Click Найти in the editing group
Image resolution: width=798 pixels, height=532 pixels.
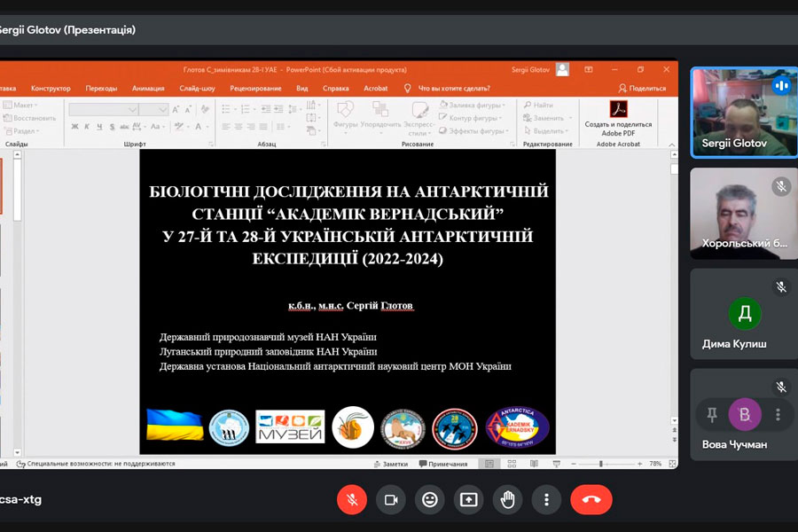[538, 105]
